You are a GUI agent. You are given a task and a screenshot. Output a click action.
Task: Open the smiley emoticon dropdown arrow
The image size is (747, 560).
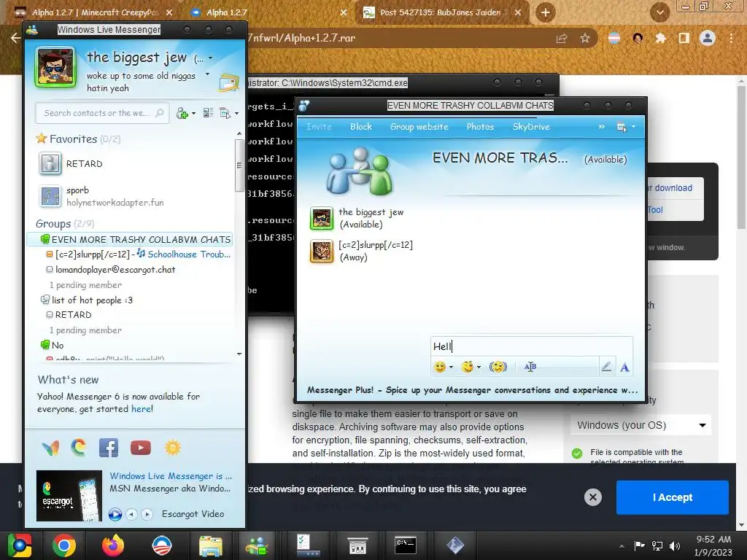(451, 367)
